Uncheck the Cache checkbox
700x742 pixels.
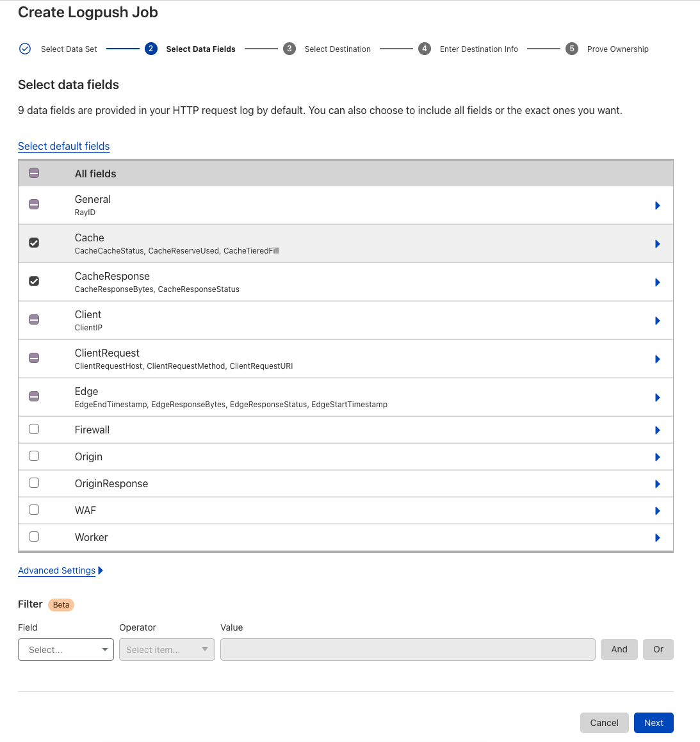click(x=33, y=243)
